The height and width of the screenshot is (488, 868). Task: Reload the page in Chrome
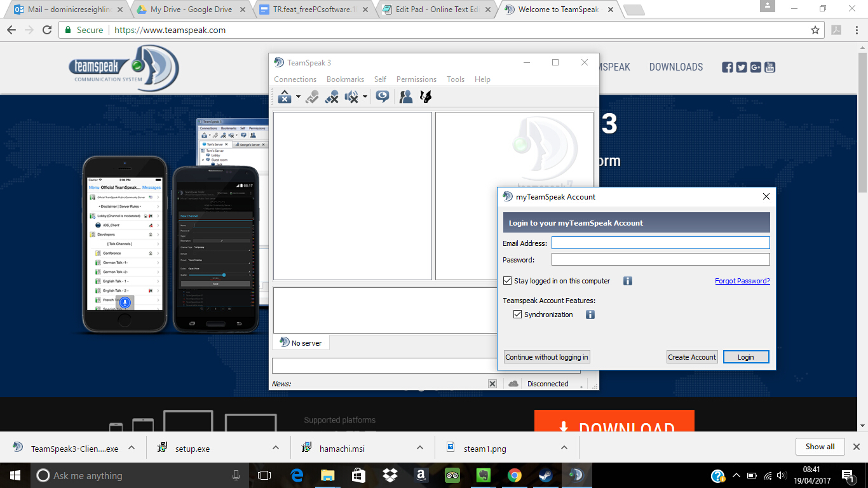coord(47,30)
